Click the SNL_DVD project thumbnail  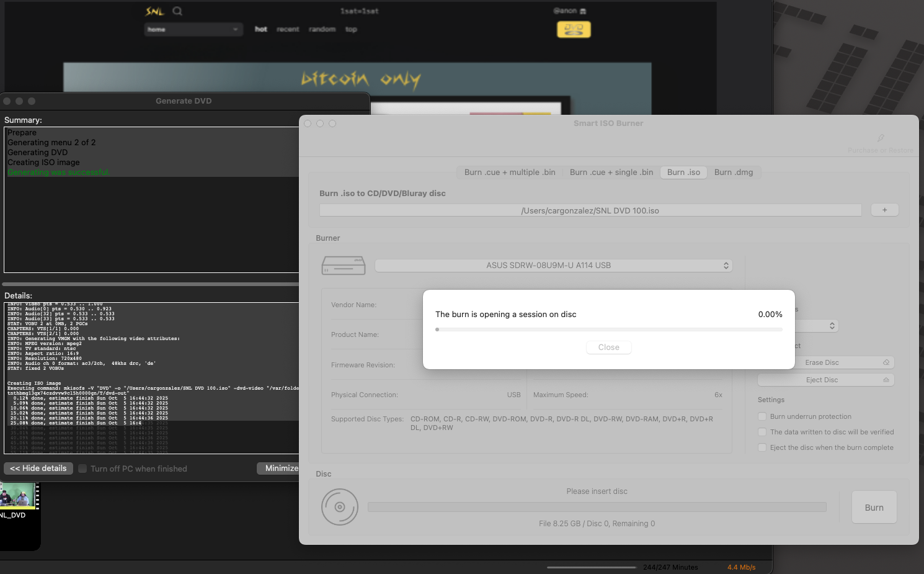(x=17, y=498)
